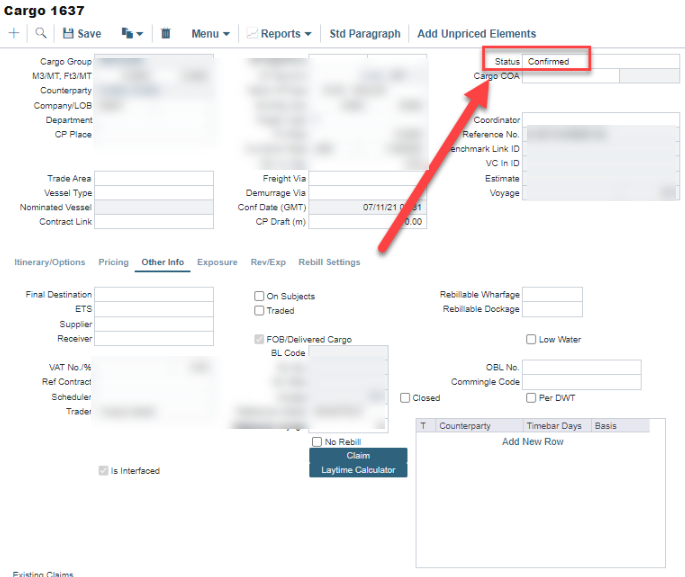The height and width of the screenshot is (577, 685).
Task: Click the Rebillable Wharfage field
Action: [x=552, y=294]
